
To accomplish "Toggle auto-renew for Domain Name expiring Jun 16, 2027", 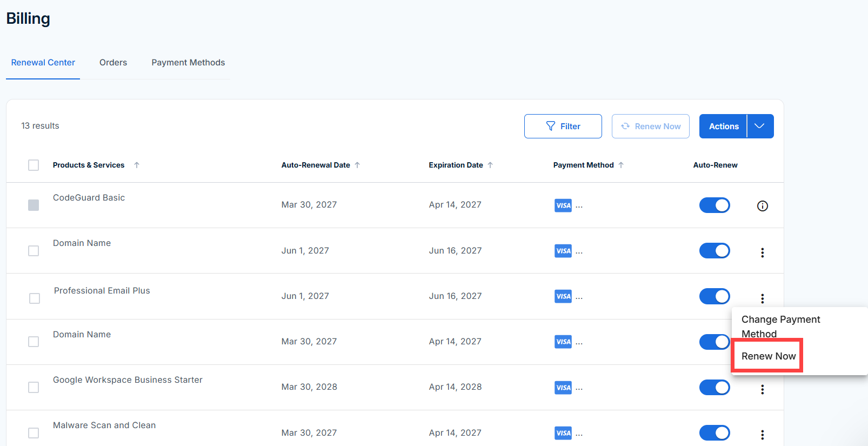I will pos(715,251).
